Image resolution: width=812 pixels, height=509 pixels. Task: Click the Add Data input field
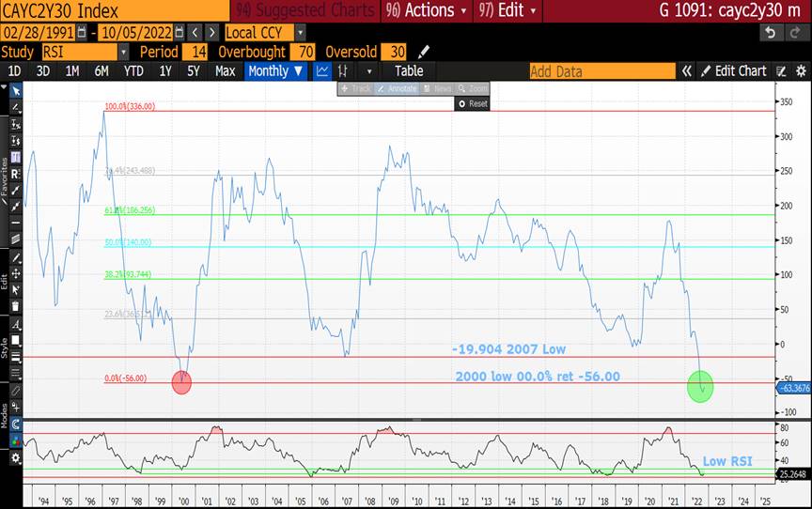(601, 70)
